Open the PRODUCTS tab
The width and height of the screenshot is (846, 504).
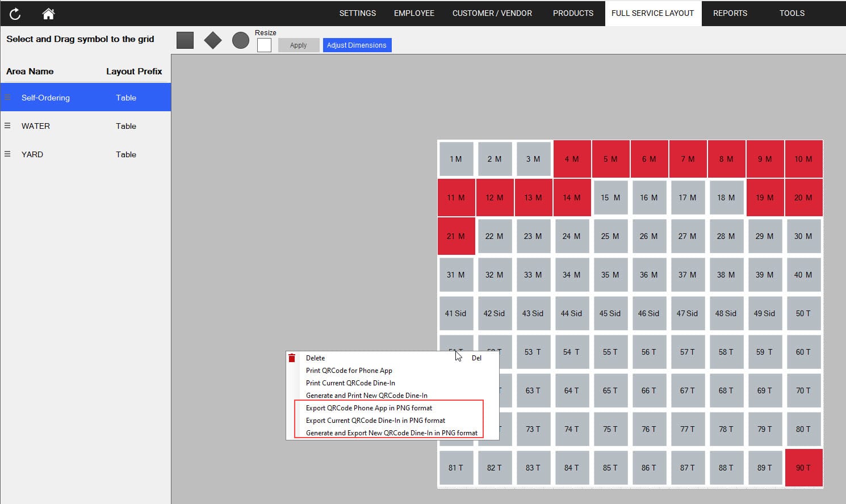point(573,13)
